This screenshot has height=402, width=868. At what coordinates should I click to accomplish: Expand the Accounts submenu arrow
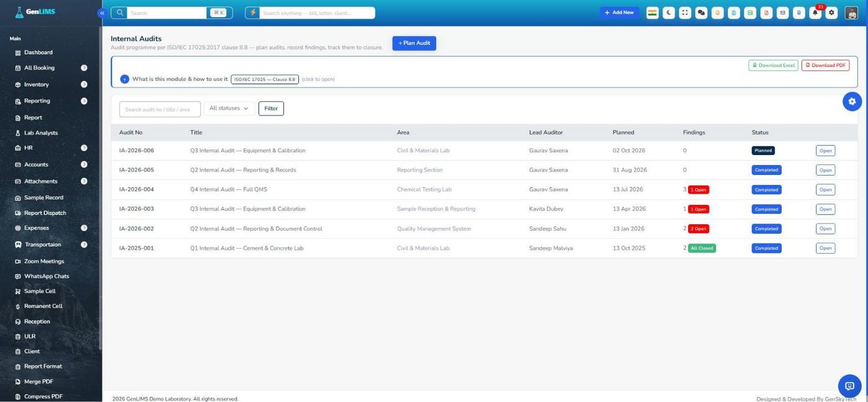tap(84, 164)
